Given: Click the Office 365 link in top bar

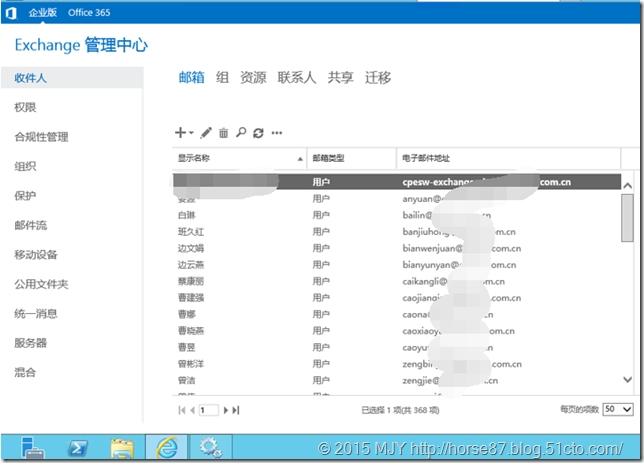Looking at the screenshot, I should pyautogui.click(x=88, y=11).
